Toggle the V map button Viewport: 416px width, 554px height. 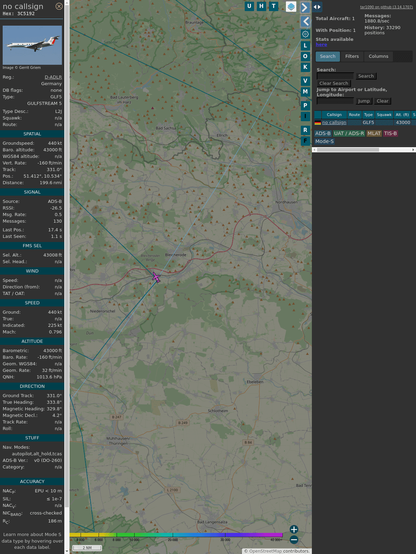[305, 81]
